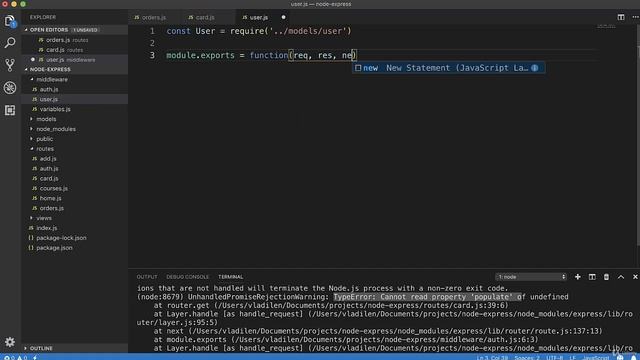Open auth.js in routes folder
The height and width of the screenshot is (360, 640).
[x=75, y=168]
